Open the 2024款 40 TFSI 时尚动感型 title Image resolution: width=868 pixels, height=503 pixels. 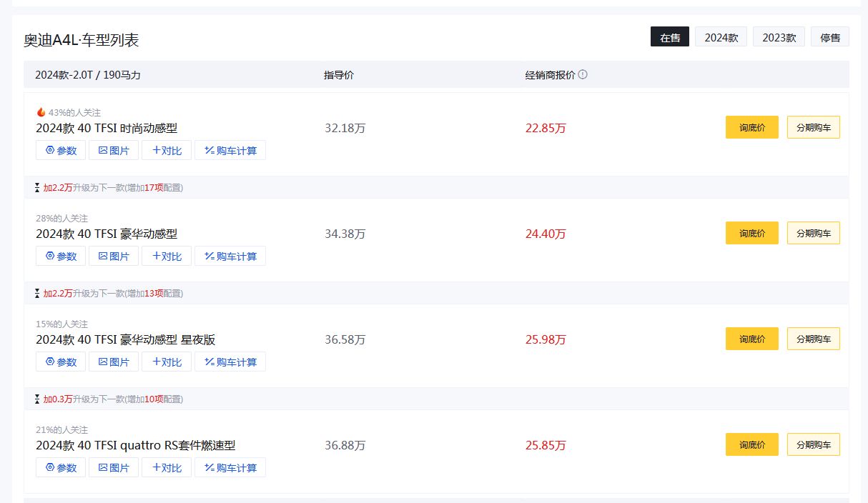point(107,129)
